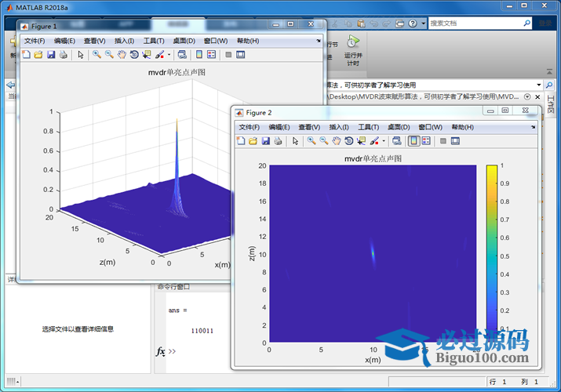Click Figure 1 menu bar dock arrow
The image size is (561, 392).
click(x=319, y=41)
